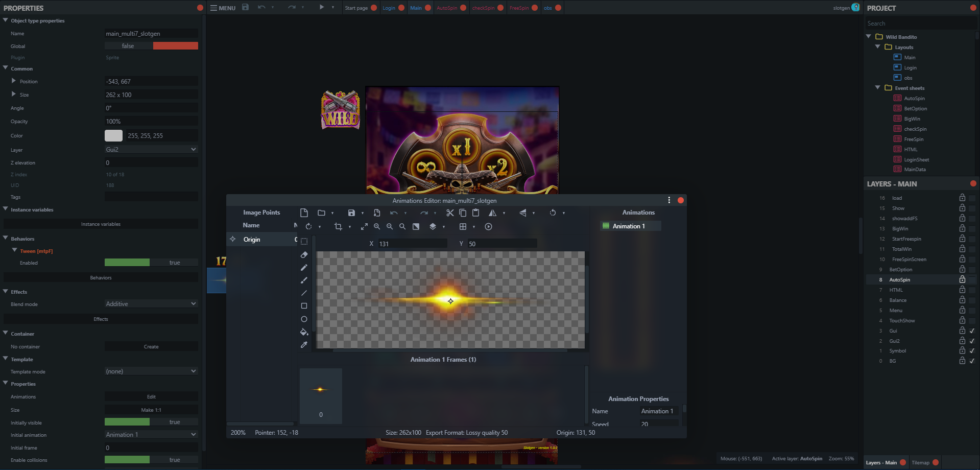
Task: Toggle Initially visible true property
Action: click(x=151, y=422)
